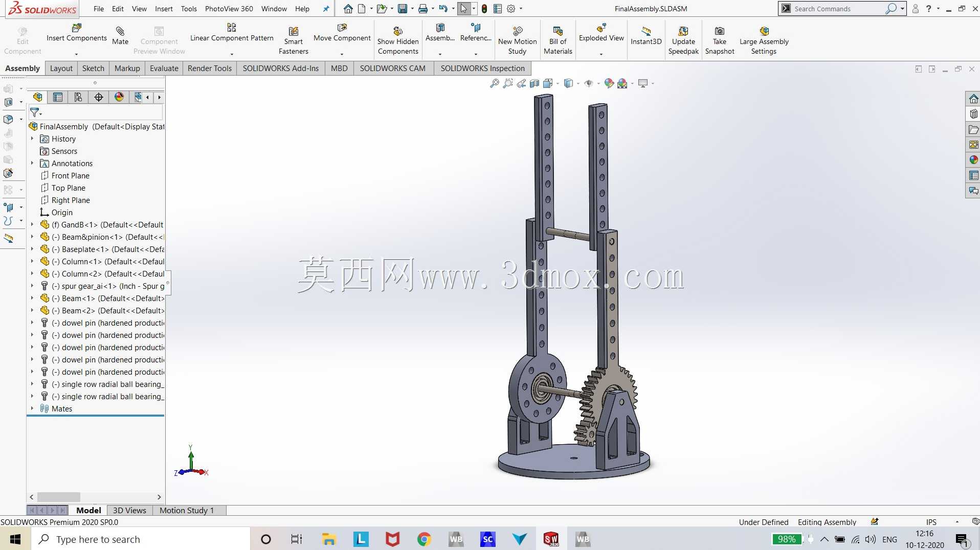This screenshot has width=980, height=550.
Task: Click the FeatureManager filter icon
Action: click(x=35, y=112)
